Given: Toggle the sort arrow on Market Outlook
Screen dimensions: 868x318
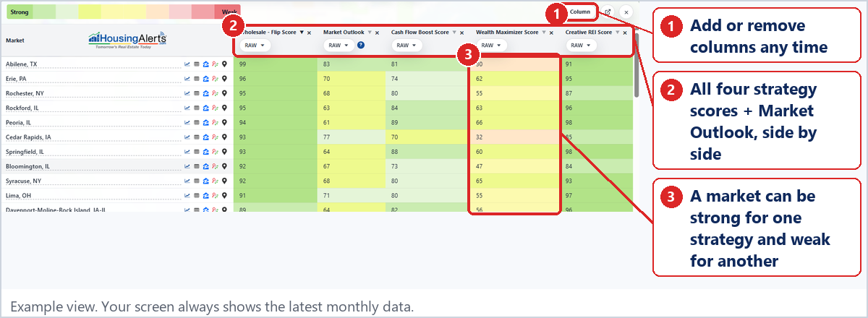Looking at the screenshot, I should pos(370,33).
